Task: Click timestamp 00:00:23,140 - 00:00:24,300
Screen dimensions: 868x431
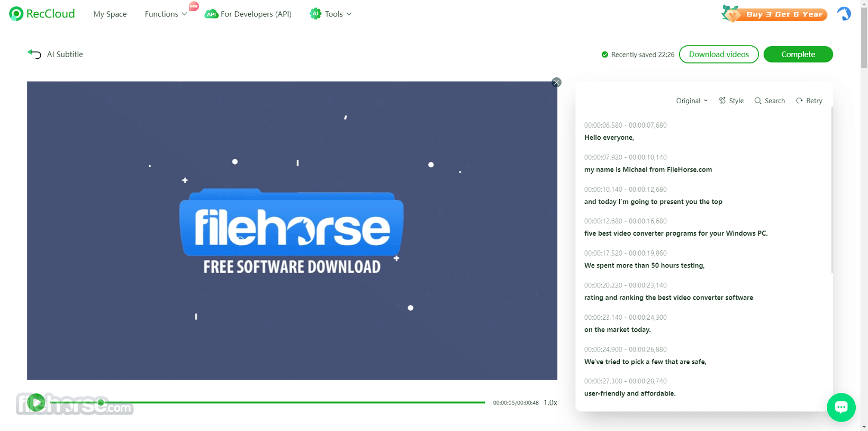Action: [x=626, y=318]
